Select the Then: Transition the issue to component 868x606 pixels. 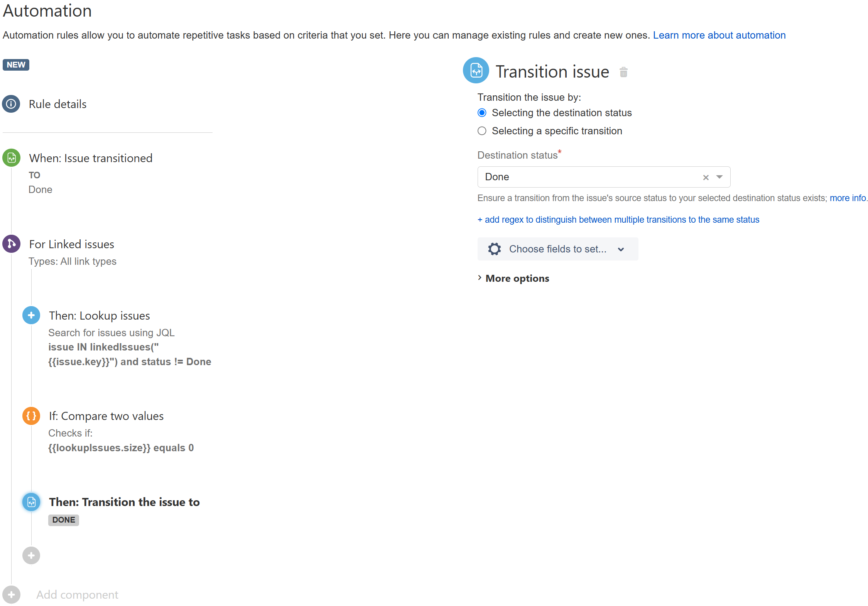click(124, 502)
